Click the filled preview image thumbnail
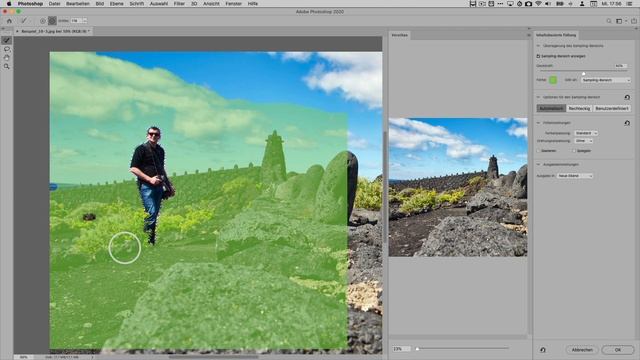The height and width of the screenshot is (360, 640). click(458, 187)
